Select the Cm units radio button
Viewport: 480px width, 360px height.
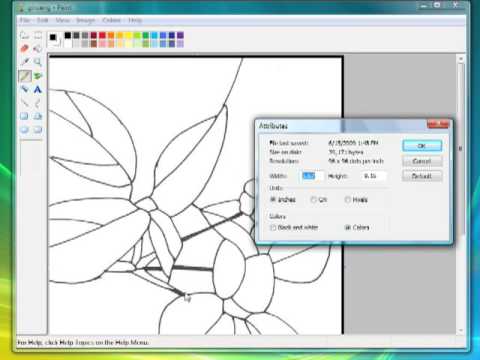[313, 200]
